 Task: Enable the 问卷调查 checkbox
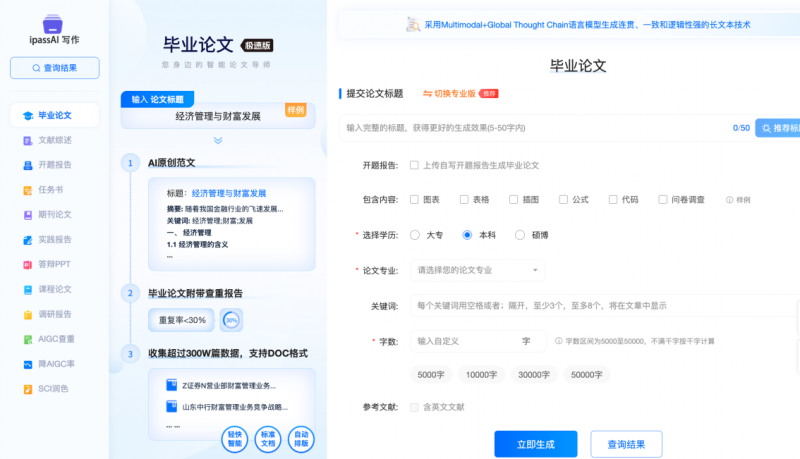click(x=663, y=199)
